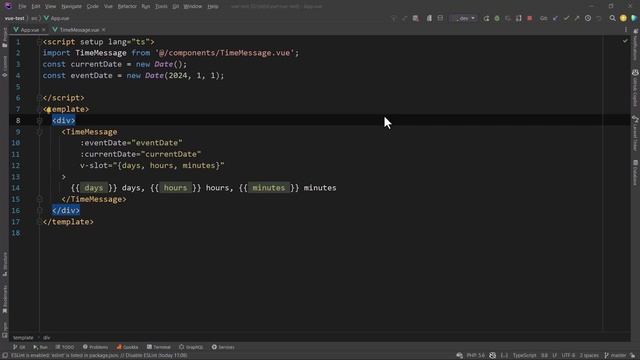Click the vue-test project breadcrumb
The width and height of the screenshot is (640, 360).
14,18
